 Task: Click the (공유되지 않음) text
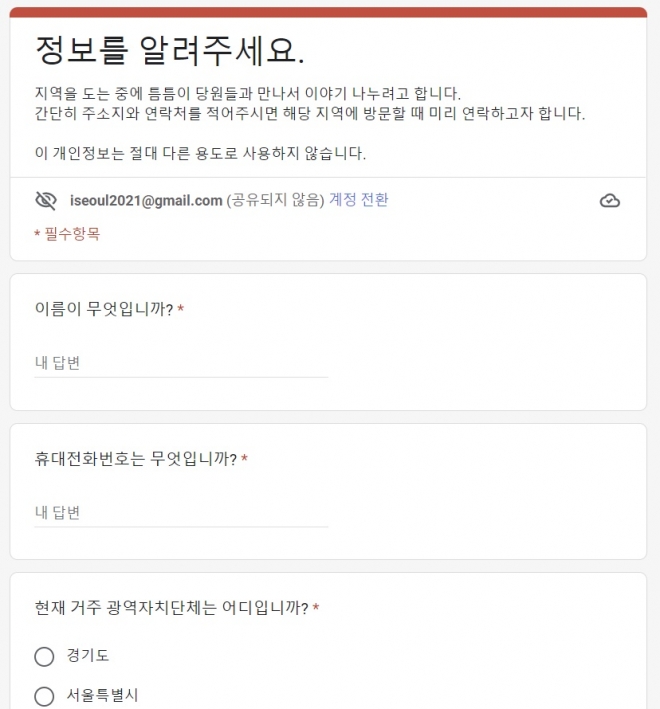[x=275, y=200]
